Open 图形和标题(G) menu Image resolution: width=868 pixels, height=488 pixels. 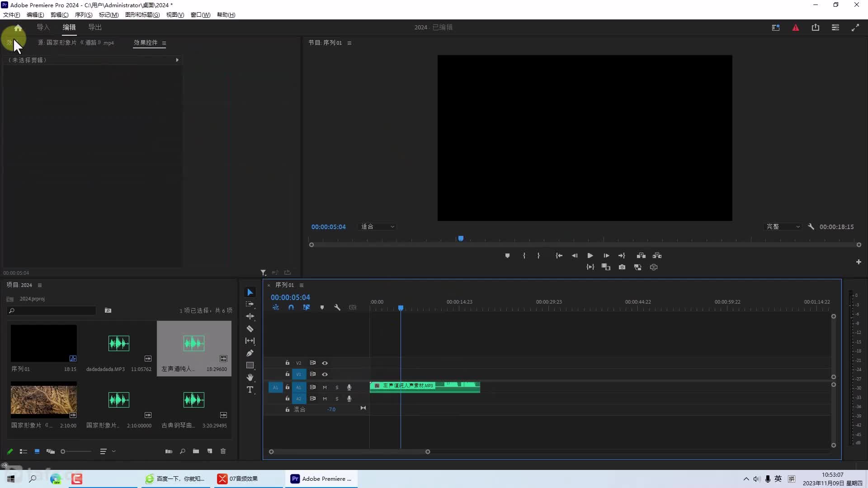pyautogui.click(x=142, y=14)
